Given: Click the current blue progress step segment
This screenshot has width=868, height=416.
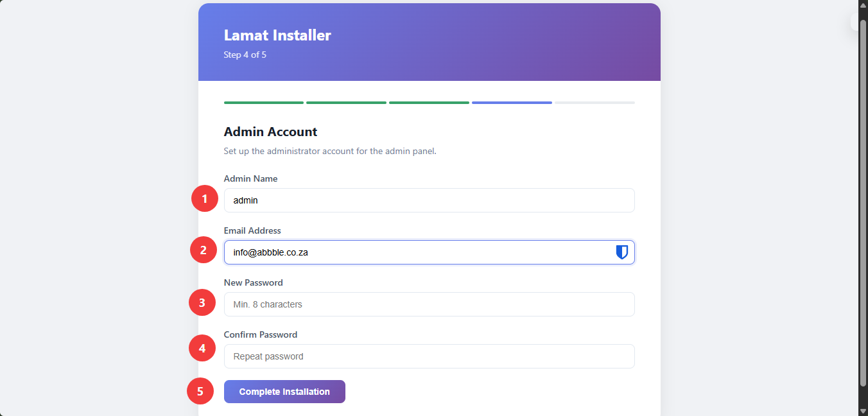Looking at the screenshot, I should (x=512, y=103).
